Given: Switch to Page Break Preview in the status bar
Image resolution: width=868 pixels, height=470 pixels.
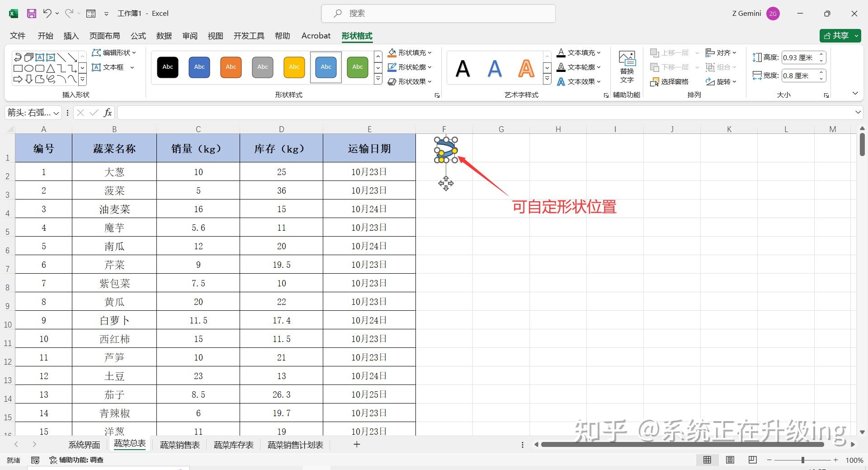Looking at the screenshot, I should point(752,460).
